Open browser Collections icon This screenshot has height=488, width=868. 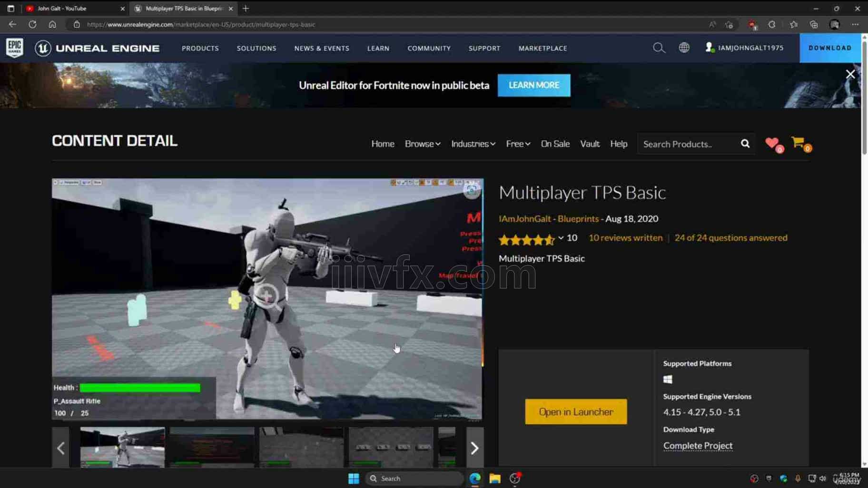click(x=814, y=24)
